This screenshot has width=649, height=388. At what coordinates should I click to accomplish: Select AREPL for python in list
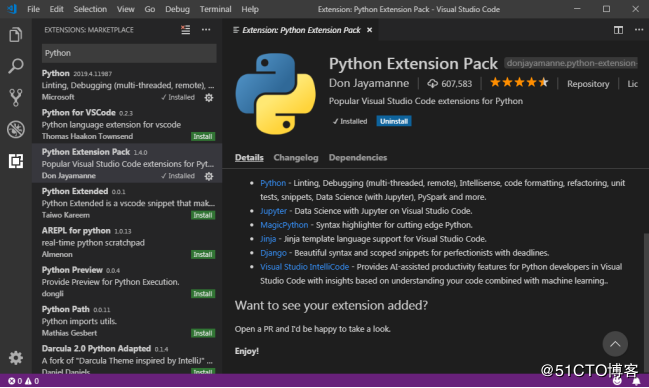pos(127,242)
